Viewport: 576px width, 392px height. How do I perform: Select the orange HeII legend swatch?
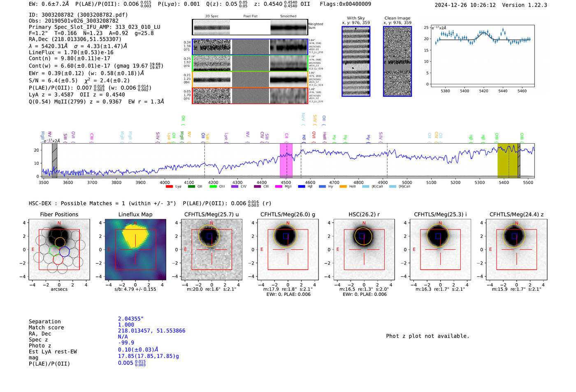point(343,187)
